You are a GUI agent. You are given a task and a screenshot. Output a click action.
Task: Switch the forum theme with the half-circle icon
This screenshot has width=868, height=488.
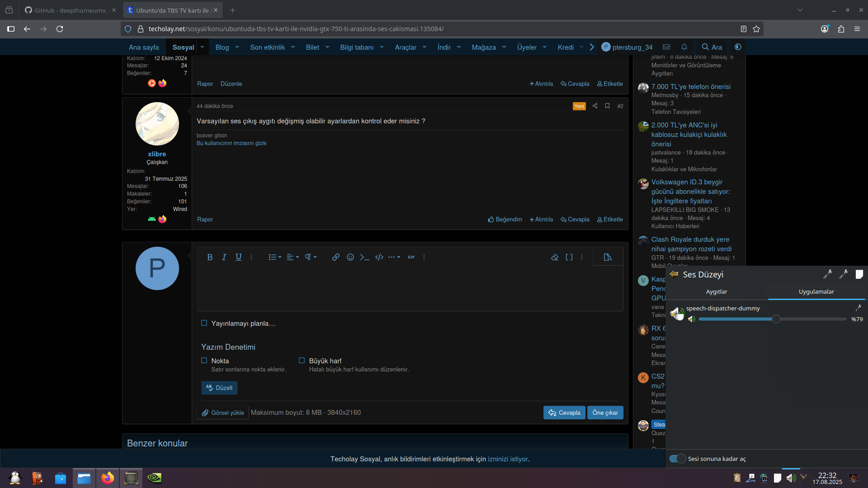coord(738,47)
